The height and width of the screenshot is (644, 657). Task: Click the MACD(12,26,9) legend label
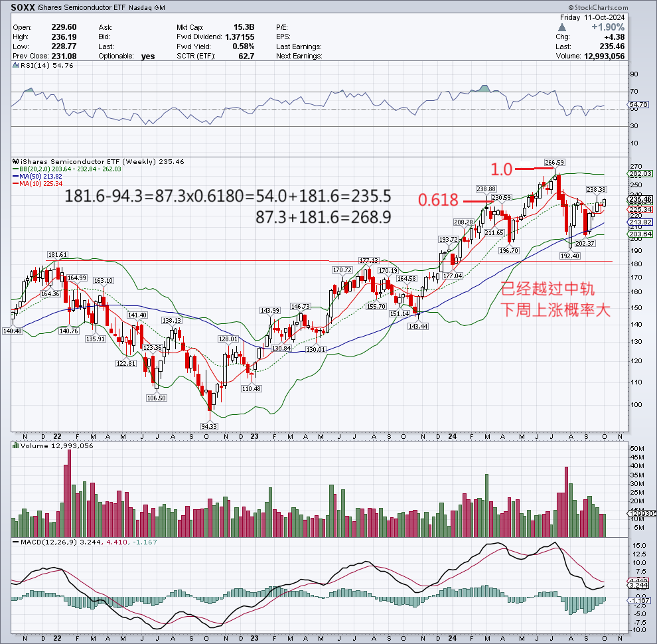pos(48,542)
